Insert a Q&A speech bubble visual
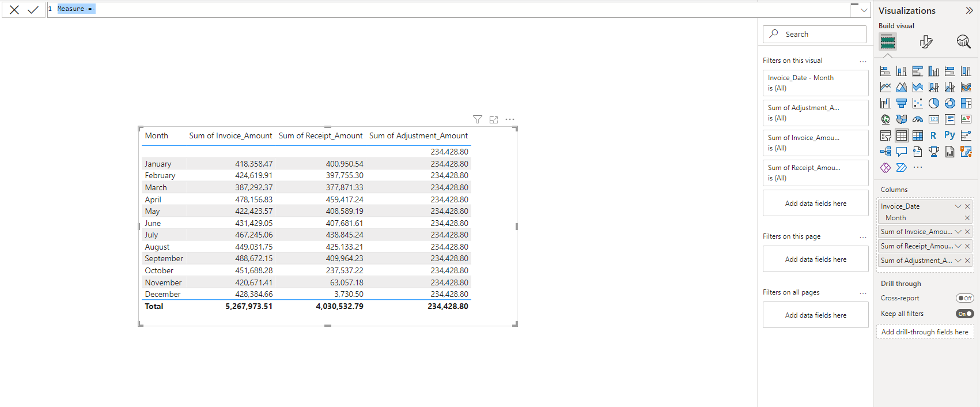This screenshot has height=407, width=980. click(902, 152)
